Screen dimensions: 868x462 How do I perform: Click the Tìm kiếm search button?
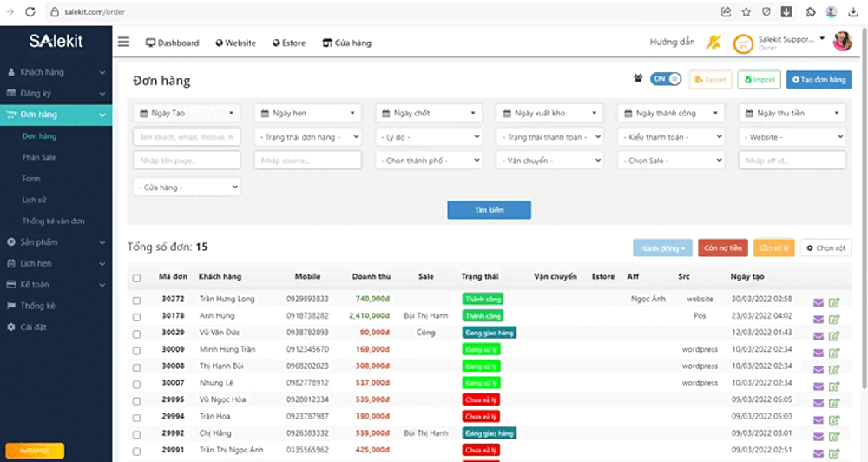pyautogui.click(x=490, y=210)
